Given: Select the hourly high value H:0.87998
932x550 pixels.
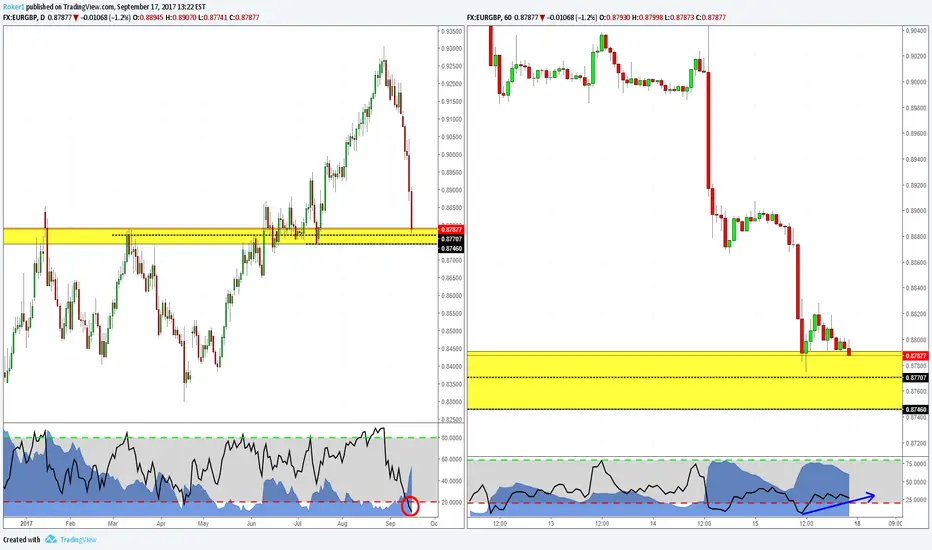Looking at the screenshot, I should pyautogui.click(x=647, y=18).
